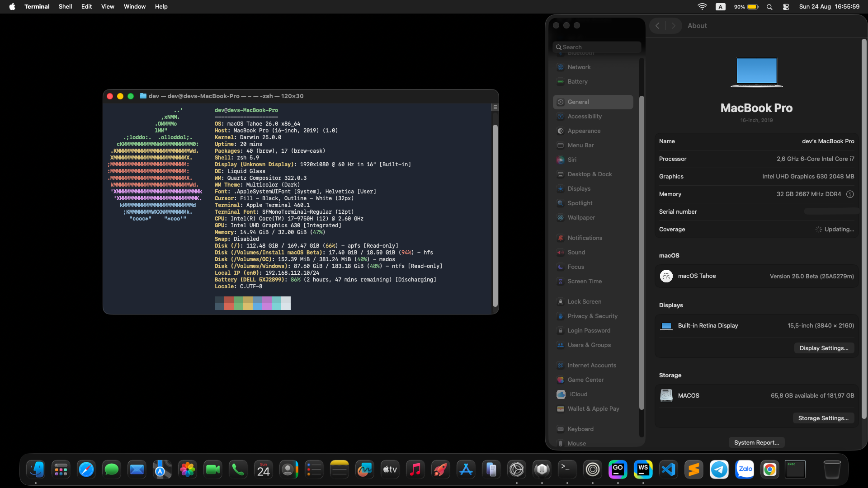Select Displays in the settings sidebar
This screenshot has height=488, width=868.
tap(579, 189)
